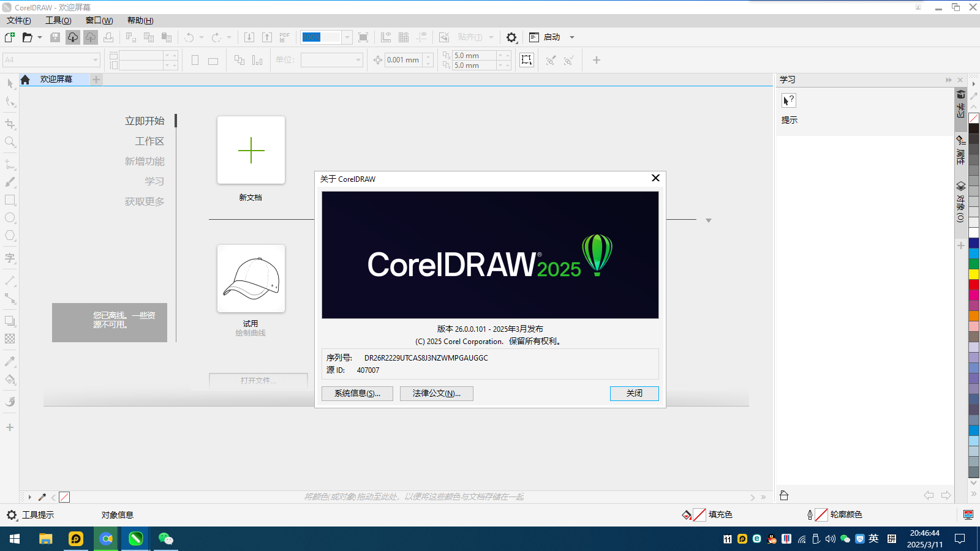Viewport: 980px width, 551px height.
Task: Open the units dropdown
Action: (x=358, y=60)
